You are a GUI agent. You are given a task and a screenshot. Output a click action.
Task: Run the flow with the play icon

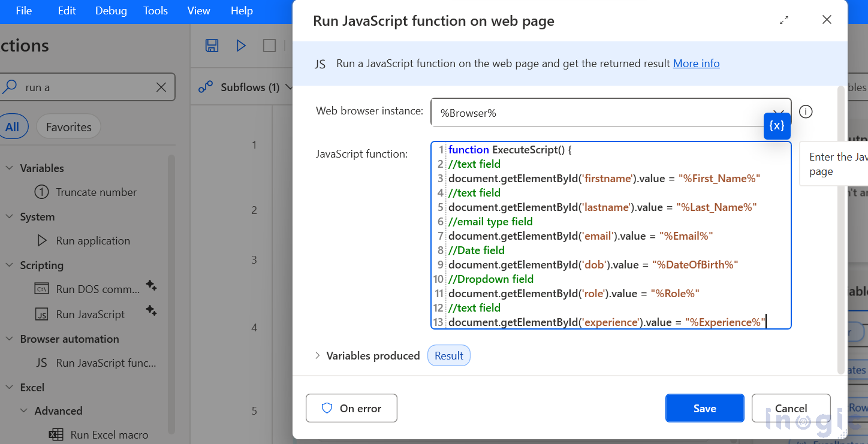[241, 45]
